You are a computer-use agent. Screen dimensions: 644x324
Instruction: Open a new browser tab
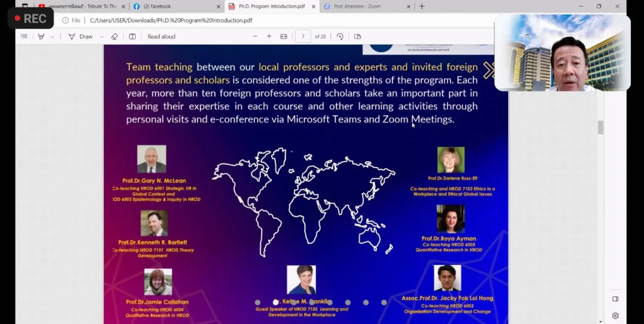(x=421, y=6)
